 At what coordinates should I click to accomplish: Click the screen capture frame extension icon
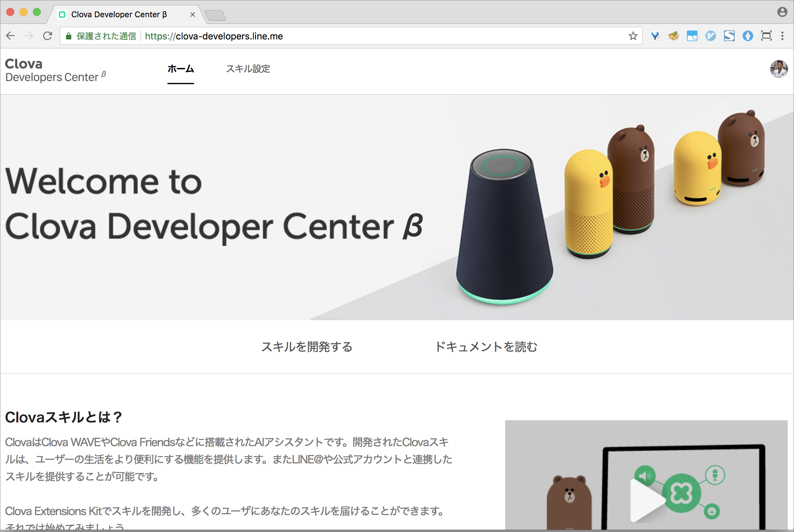tap(766, 35)
